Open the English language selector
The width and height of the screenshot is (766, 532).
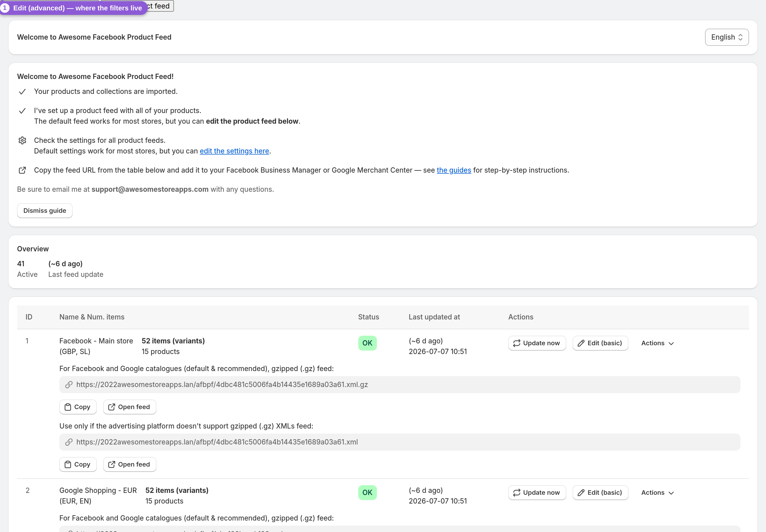pos(727,37)
